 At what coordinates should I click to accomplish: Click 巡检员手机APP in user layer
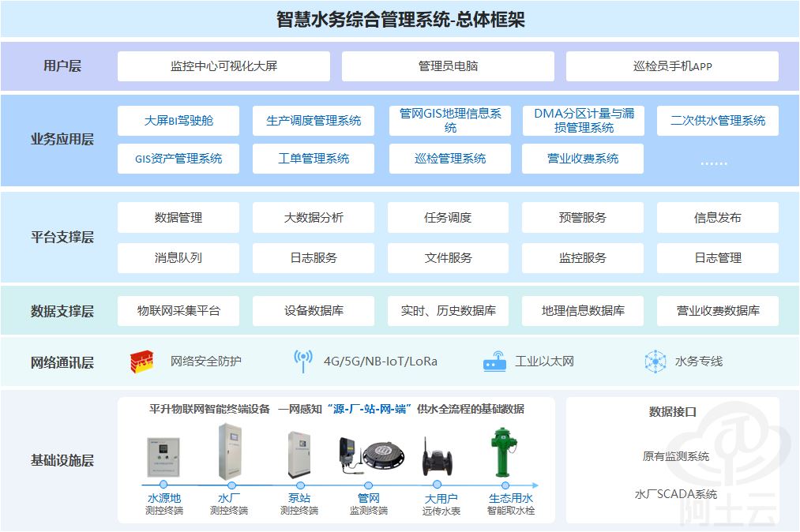(672, 66)
